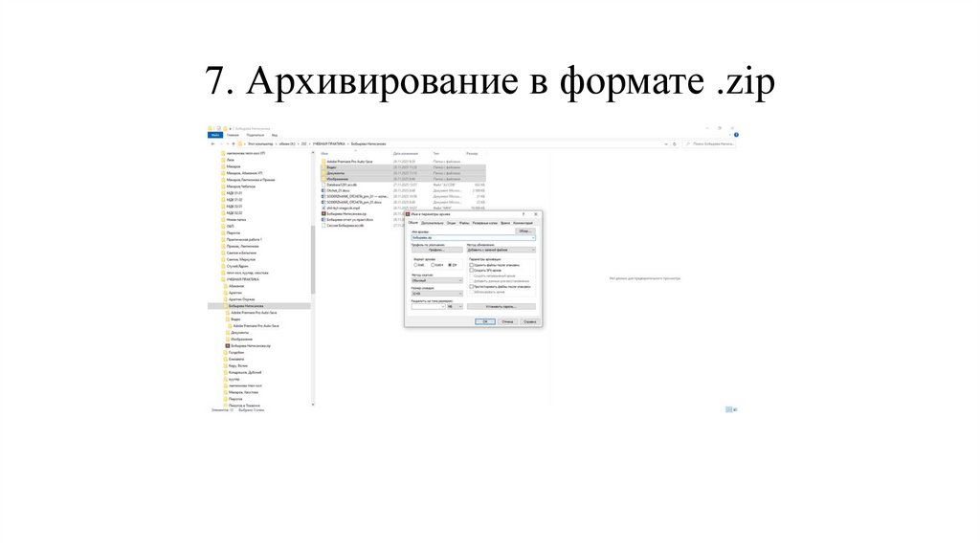Select the Database accdb file icon

point(323,185)
